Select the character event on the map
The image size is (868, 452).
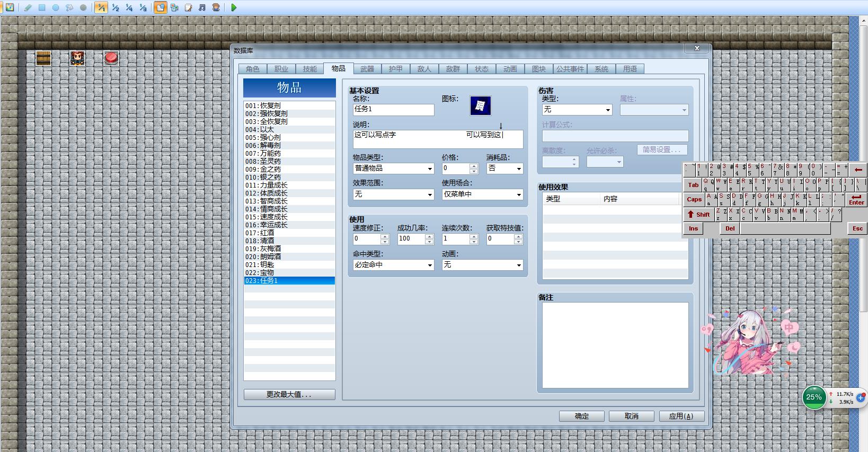point(77,58)
